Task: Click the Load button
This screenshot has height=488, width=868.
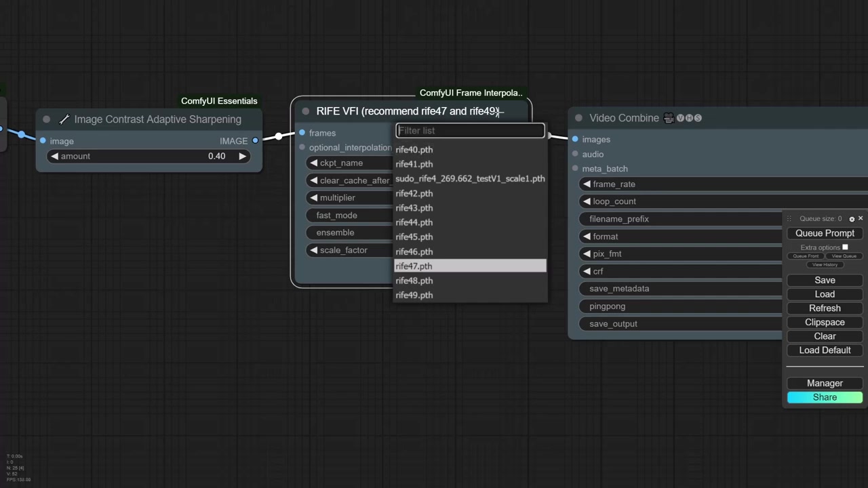Action: 825,294
